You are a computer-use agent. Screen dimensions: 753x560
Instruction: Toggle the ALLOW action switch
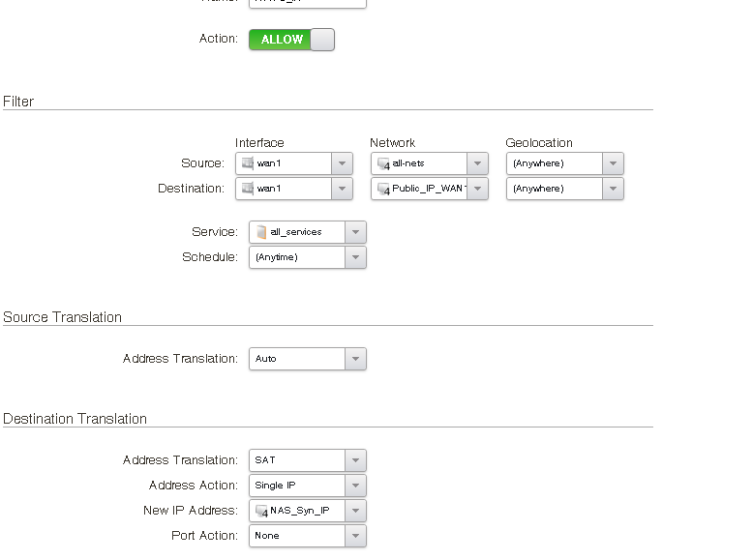tap(291, 40)
